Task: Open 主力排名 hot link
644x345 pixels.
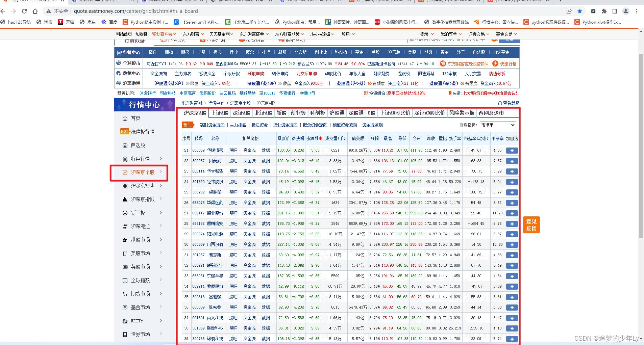Action: [x=238, y=125]
